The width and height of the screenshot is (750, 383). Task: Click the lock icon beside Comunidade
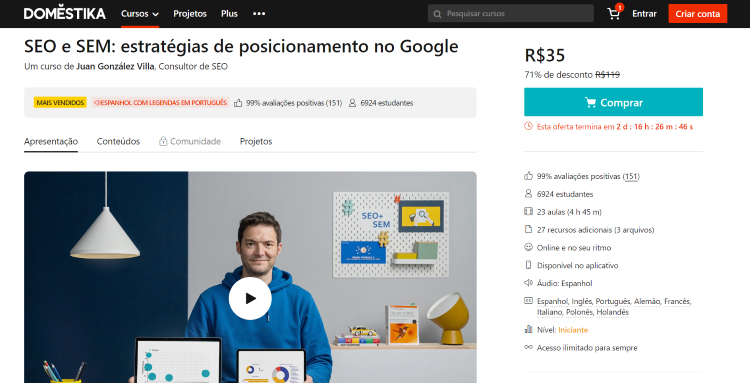click(163, 141)
